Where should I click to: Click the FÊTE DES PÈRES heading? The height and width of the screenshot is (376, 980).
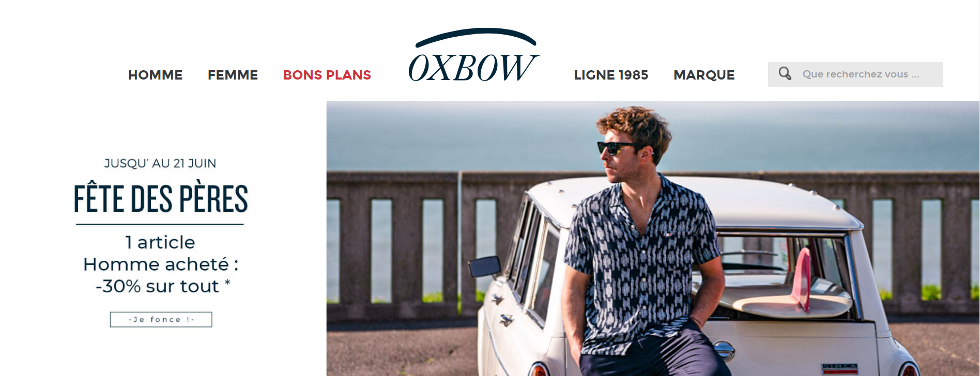(161, 199)
